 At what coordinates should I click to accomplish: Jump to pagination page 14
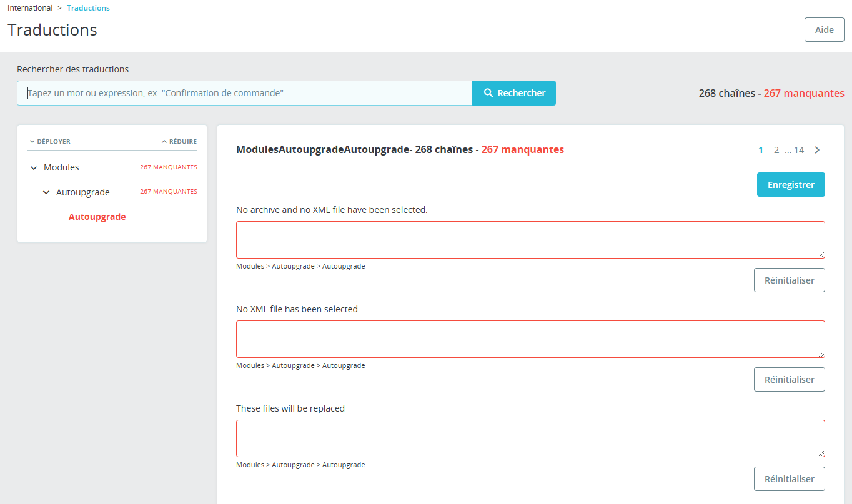(x=799, y=150)
